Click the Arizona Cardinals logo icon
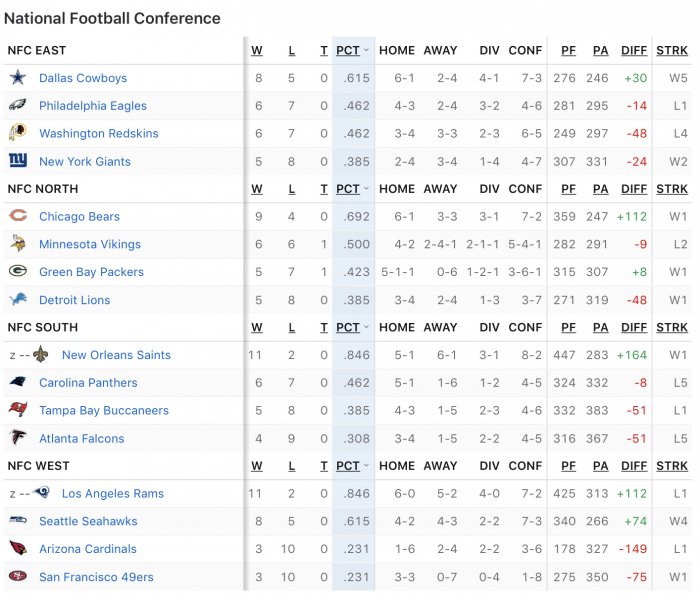This screenshot has width=700, height=595. point(18,548)
